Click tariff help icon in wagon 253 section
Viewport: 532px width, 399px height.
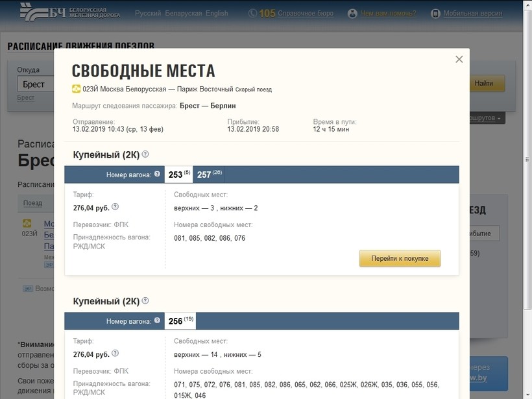[x=115, y=207]
